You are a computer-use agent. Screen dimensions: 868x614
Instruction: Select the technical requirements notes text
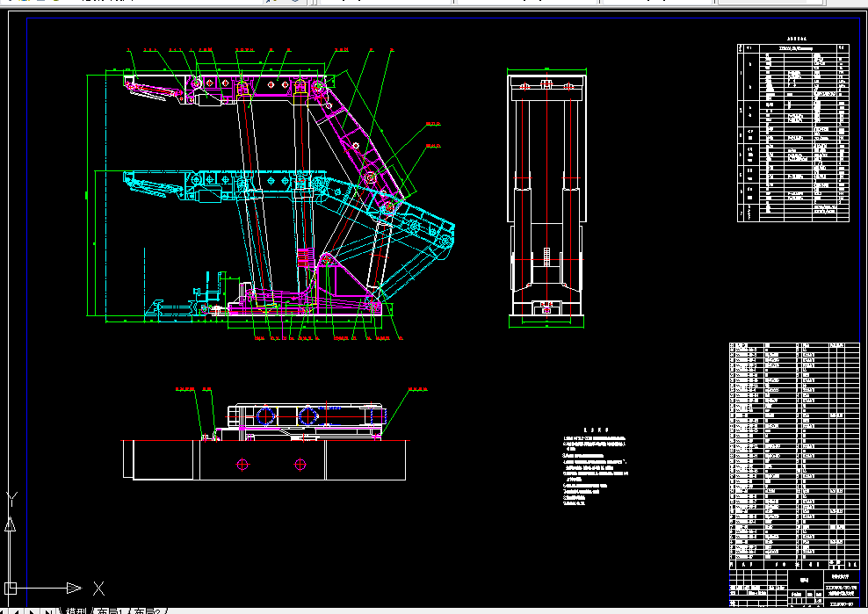tap(595, 466)
